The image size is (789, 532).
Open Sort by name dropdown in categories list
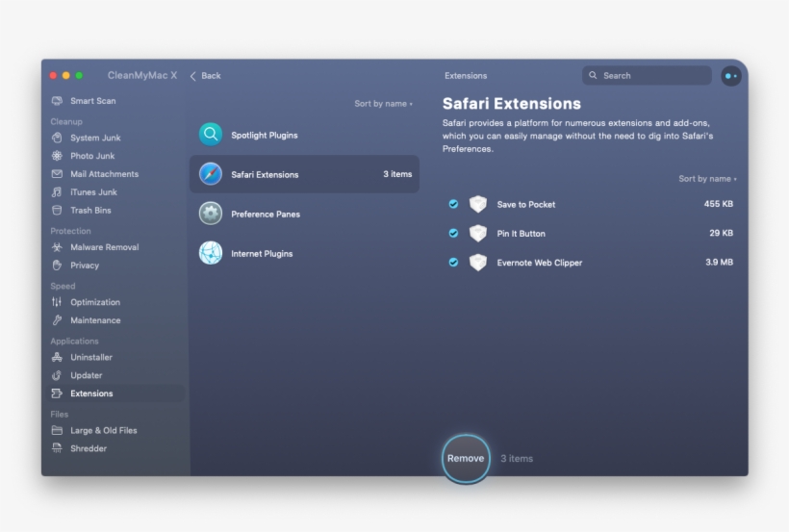[383, 104]
